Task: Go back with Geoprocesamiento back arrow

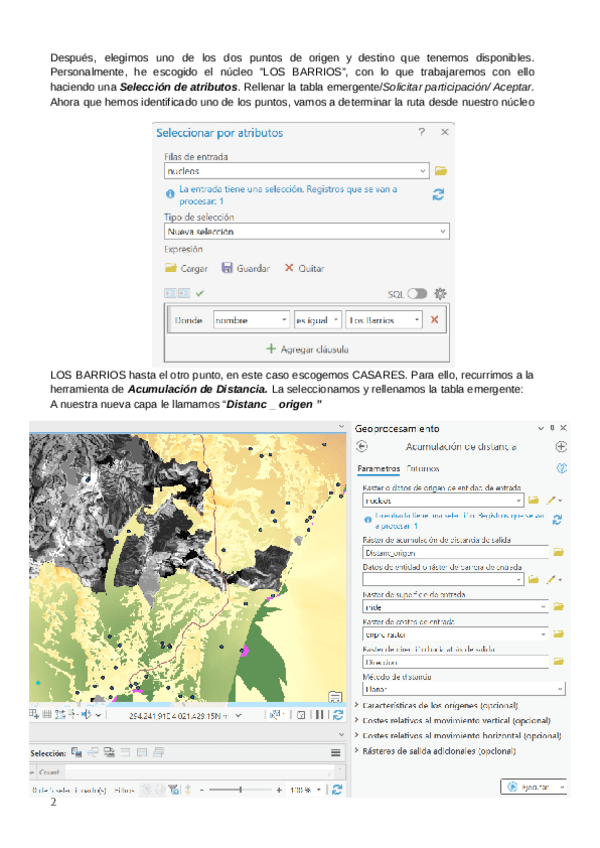Action: click(x=362, y=446)
